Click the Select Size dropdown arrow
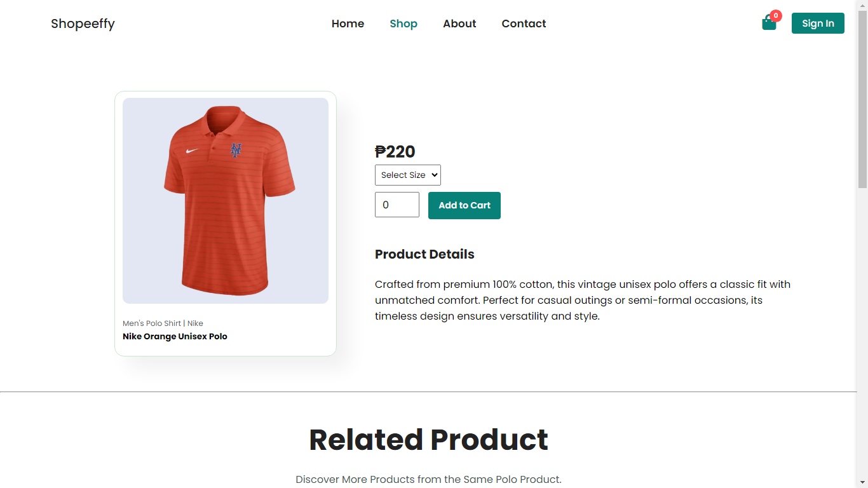This screenshot has height=488, width=868. 435,175
